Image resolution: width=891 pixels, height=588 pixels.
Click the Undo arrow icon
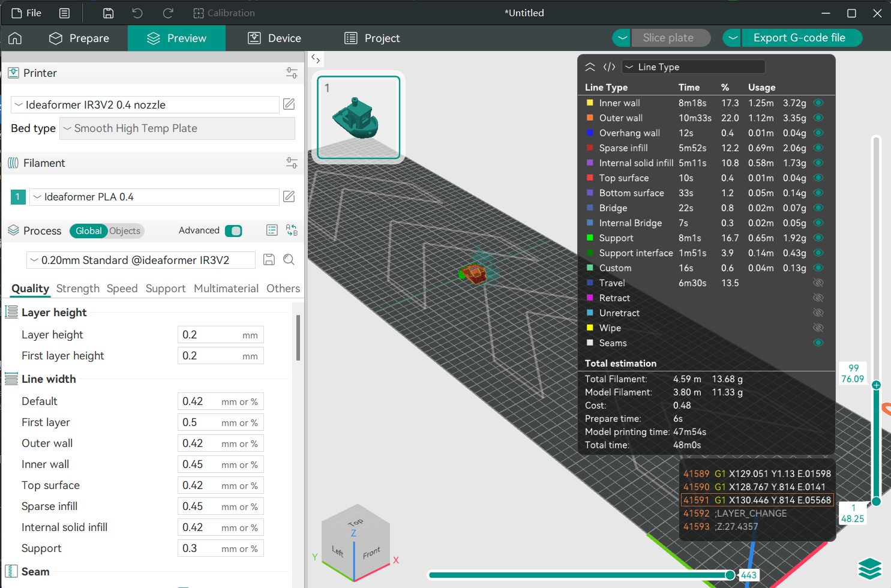(x=137, y=13)
